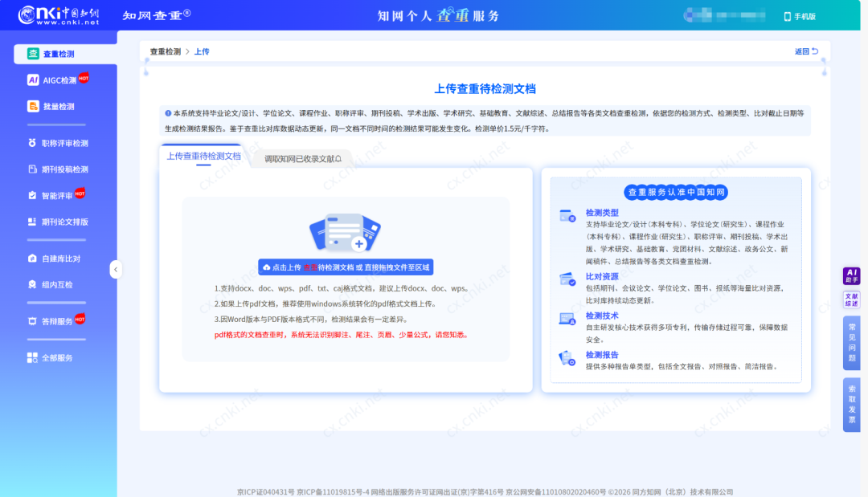Screen dimensions: 868x497
Task: Open 期刊投稿检测 menu item
Action: 65,169
